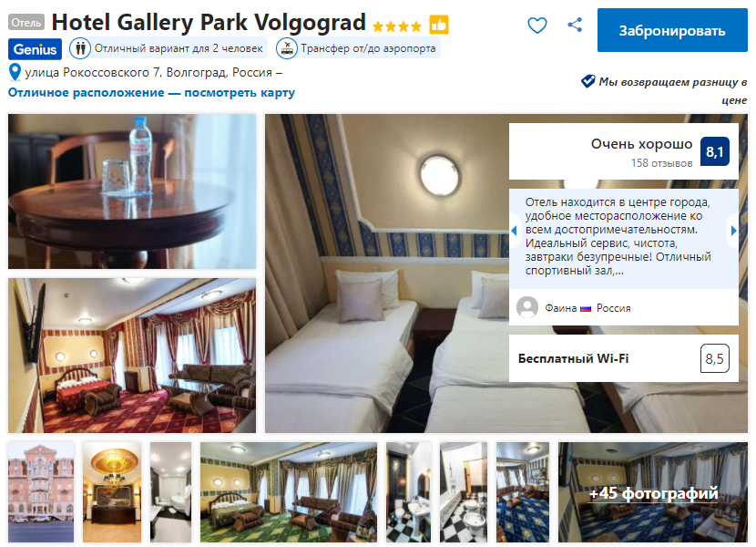The height and width of the screenshot is (547, 756).
Task: Click the share icon
Action: click(x=574, y=25)
